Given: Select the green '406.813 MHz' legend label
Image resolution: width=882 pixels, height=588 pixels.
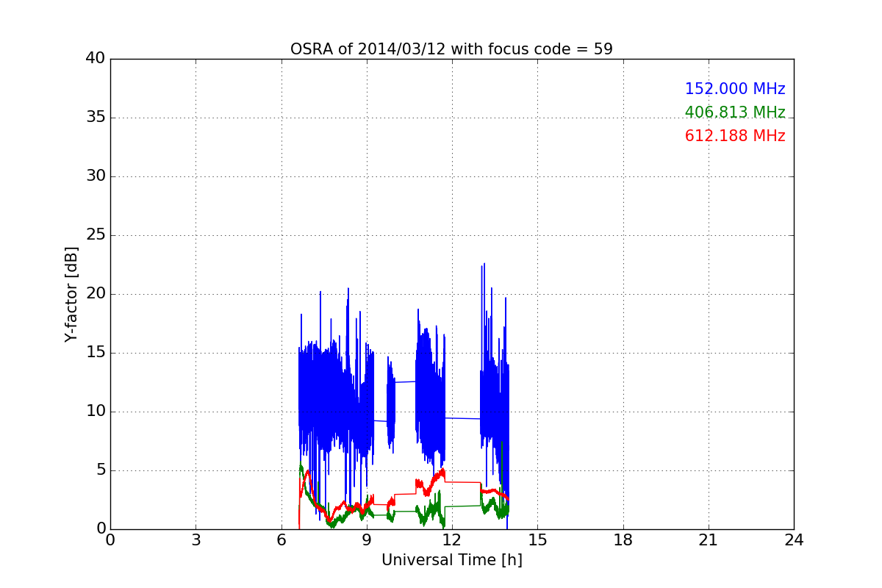Looking at the screenshot, I should (x=735, y=112).
